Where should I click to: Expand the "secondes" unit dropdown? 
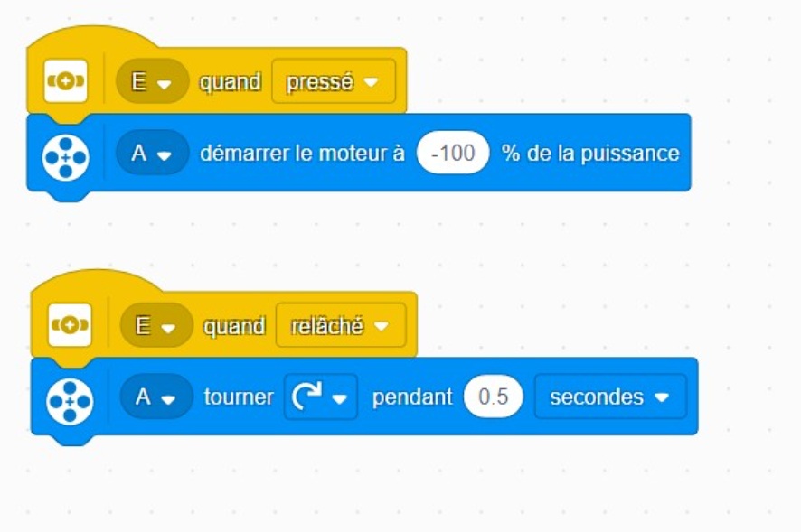coord(609,397)
